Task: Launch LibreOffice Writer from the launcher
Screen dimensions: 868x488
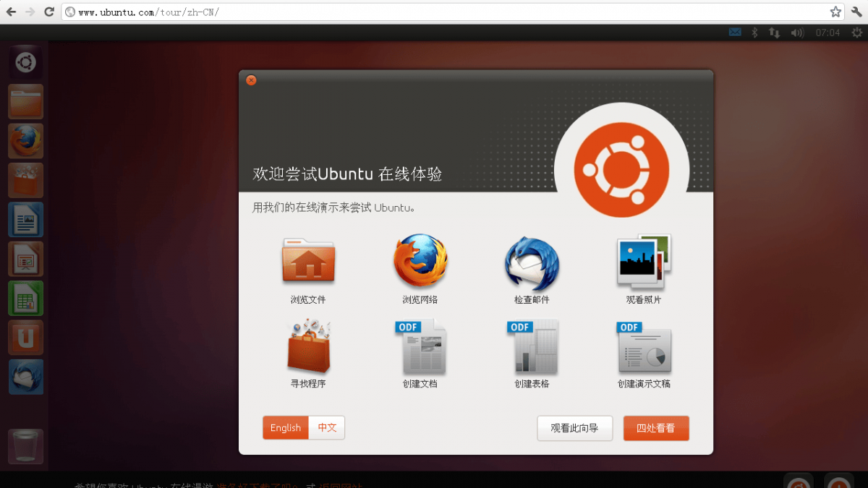Action: (x=25, y=220)
